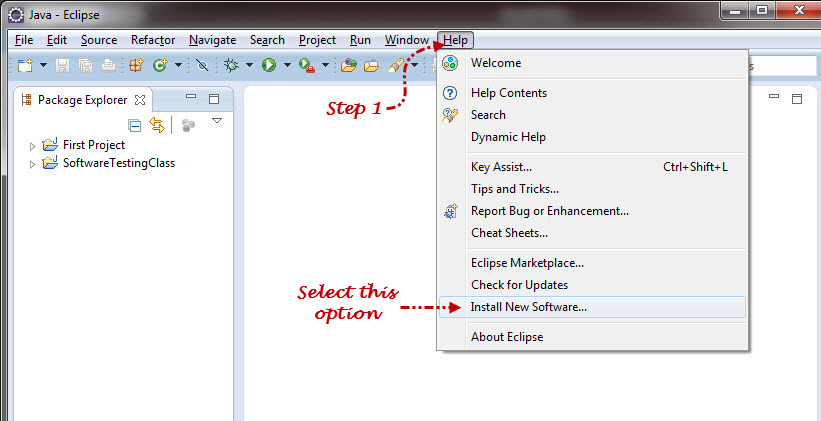This screenshot has height=421, width=821.
Task: Click the Save toolbar icon
Action: click(63, 65)
